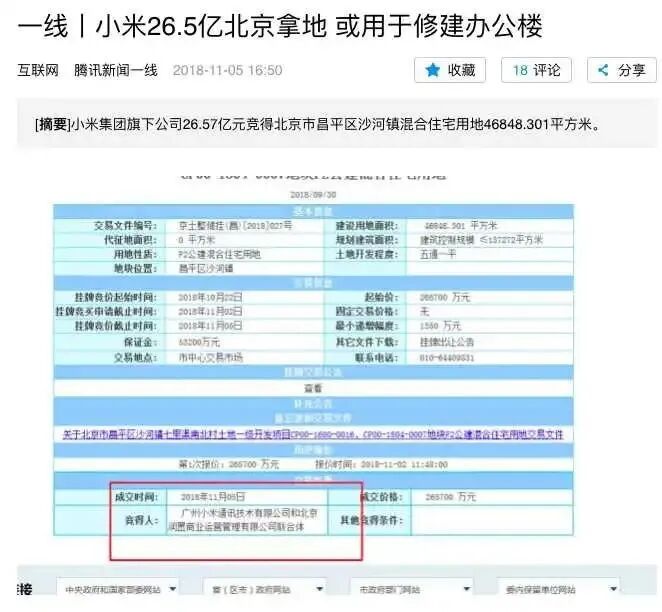Click the 010-64409531 phone number
Image resolution: width=662 pixels, height=612 pixels.
tap(447, 358)
